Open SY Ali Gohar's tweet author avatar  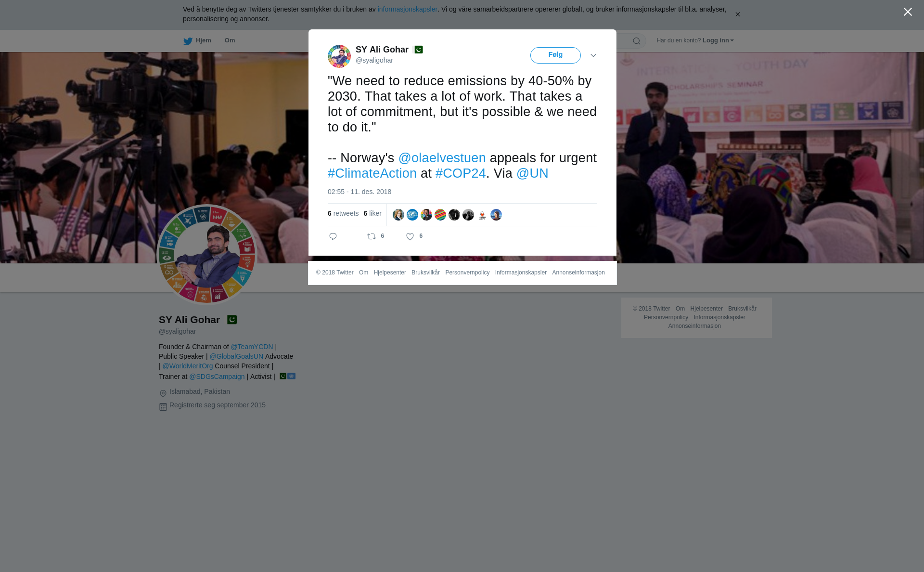coord(339,56)
